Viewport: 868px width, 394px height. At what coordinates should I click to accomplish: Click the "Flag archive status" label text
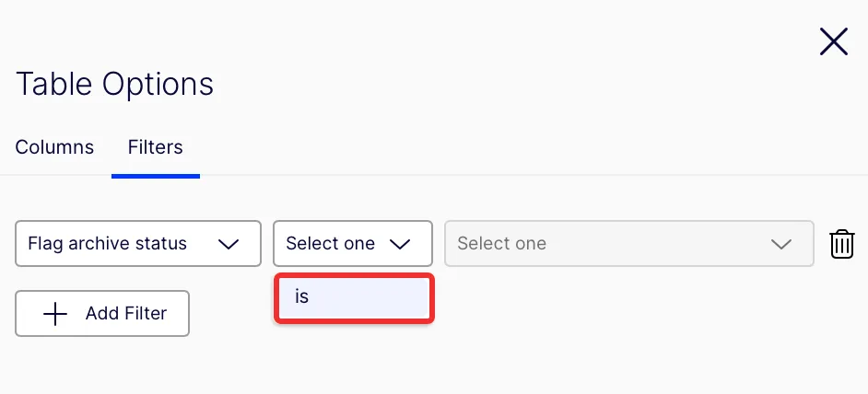tap(108, 243)
